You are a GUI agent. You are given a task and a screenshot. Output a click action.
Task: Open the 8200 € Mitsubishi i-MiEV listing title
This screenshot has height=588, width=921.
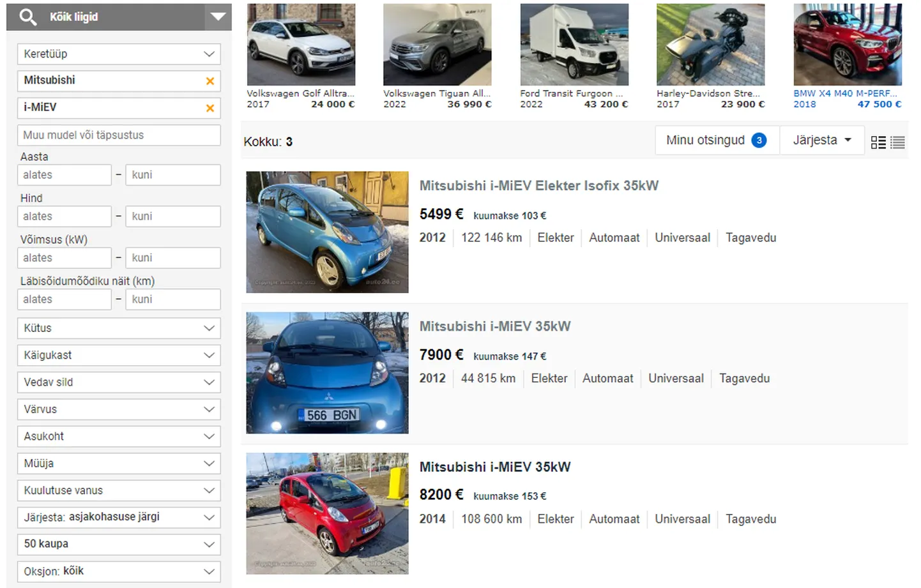click(x=495, y=467)
